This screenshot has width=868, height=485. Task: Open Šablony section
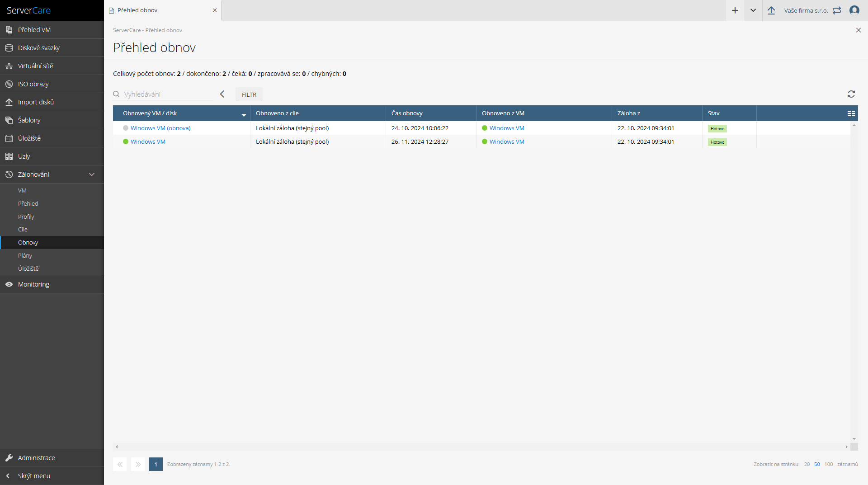52,120
